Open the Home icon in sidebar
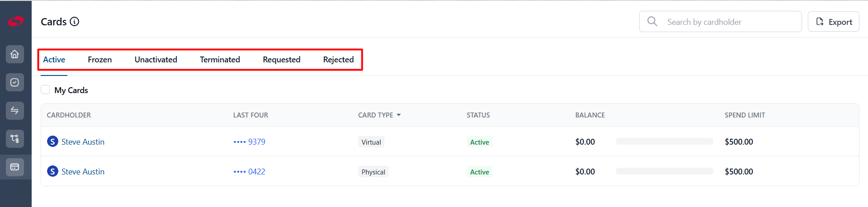The image size is (868, 207). (15, 54)
